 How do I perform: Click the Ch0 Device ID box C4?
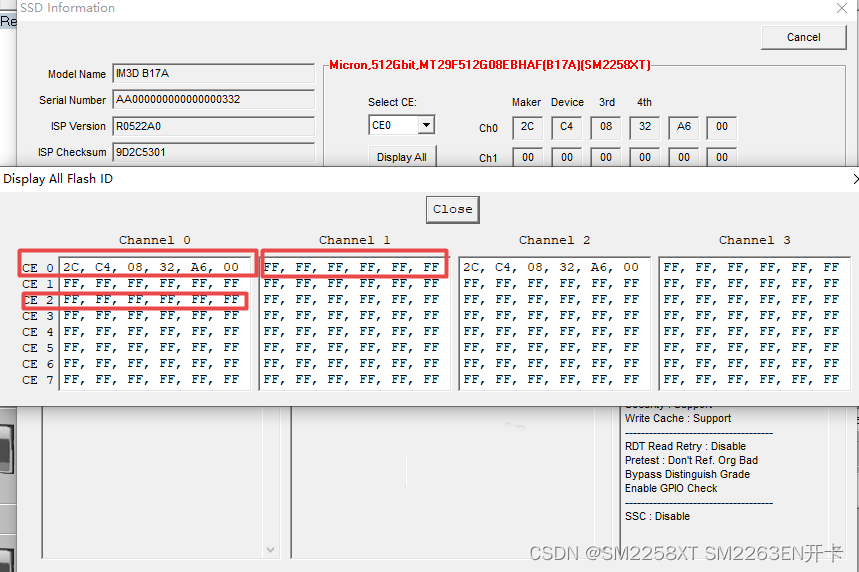point(566,127)
